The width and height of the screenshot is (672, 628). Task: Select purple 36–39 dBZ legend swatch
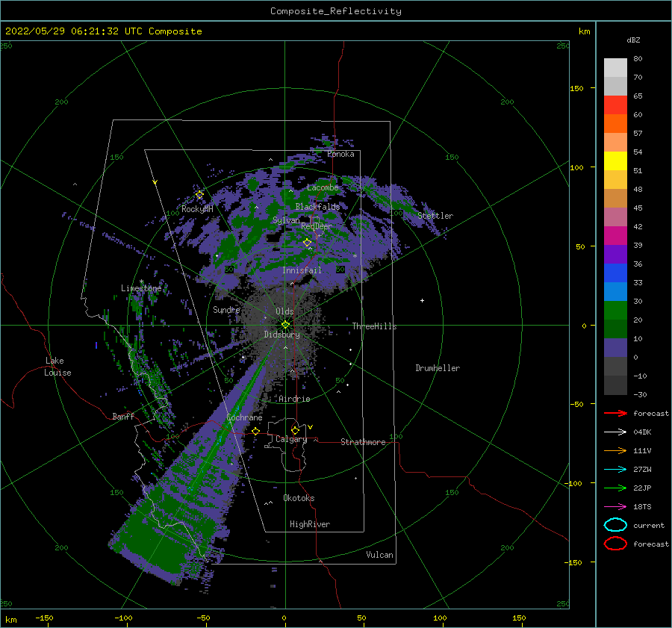pos(615,255)
